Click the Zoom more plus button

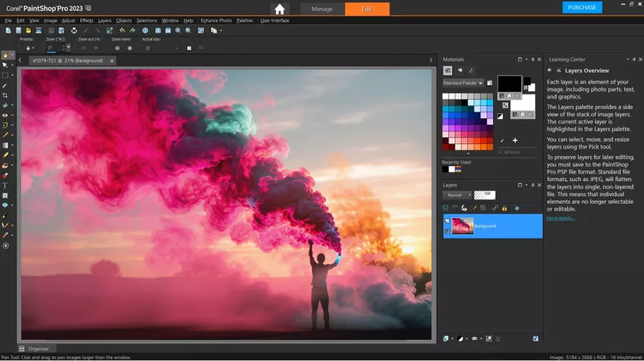[130, 48]
